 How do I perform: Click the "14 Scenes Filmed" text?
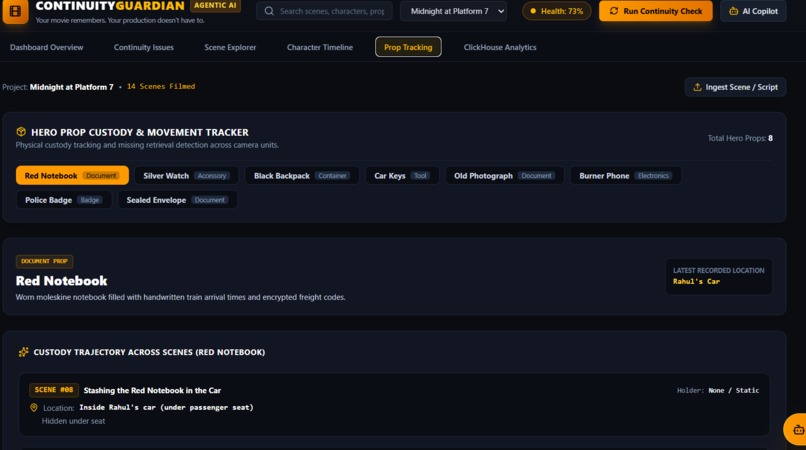point(161,86)
